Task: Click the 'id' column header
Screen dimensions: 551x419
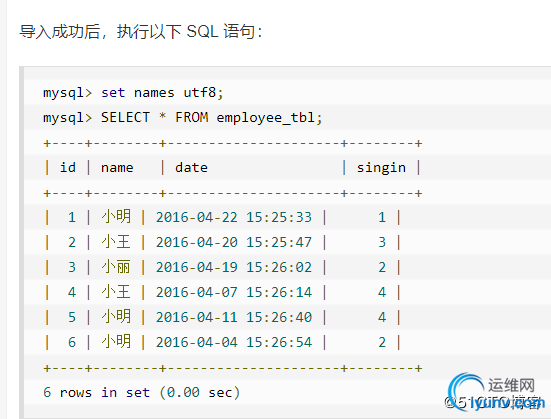Action: (x=67, y=167)
